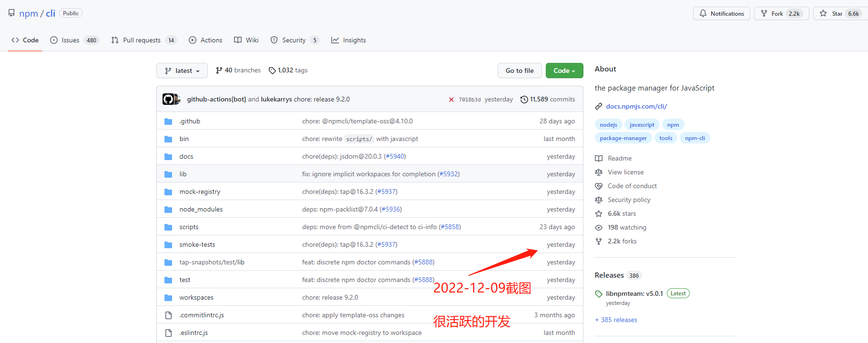
Task: Open the tap-snapshots/test/lib folder icon
Action: 168,262
